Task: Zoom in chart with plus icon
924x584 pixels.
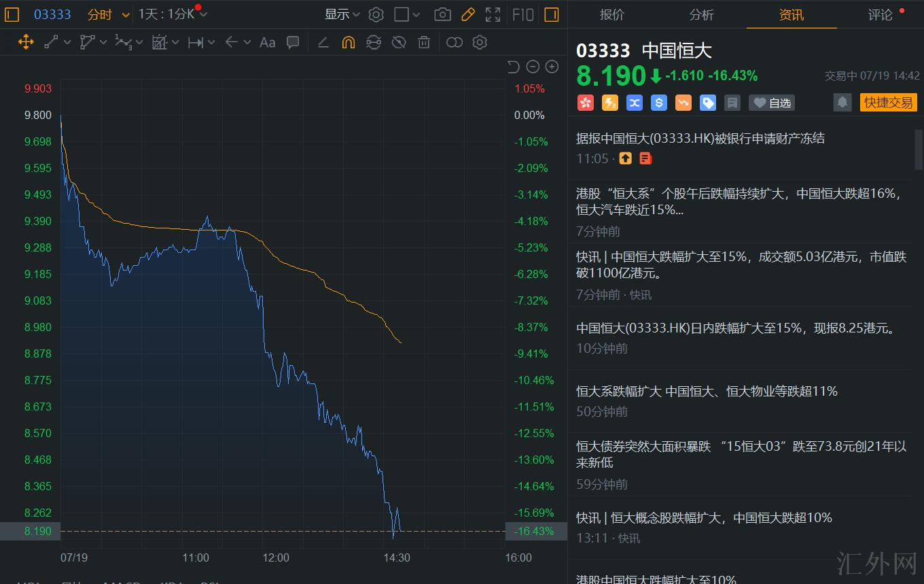Action: click(552, 67)
